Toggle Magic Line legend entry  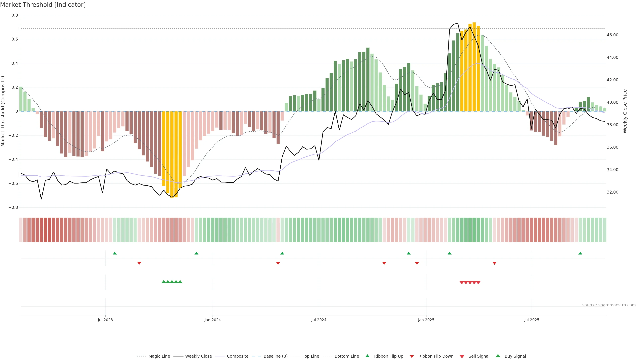coord(159,356)
